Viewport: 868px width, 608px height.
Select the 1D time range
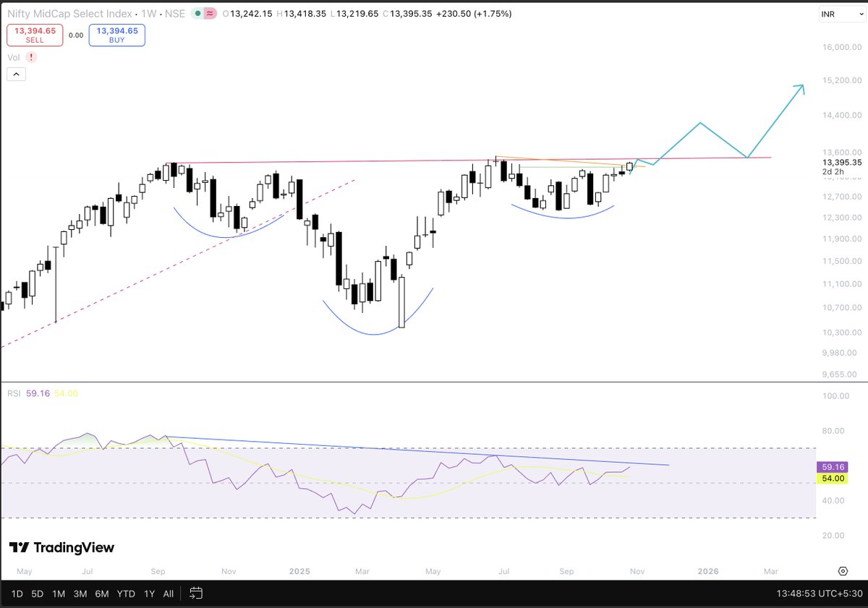[17, 594]
